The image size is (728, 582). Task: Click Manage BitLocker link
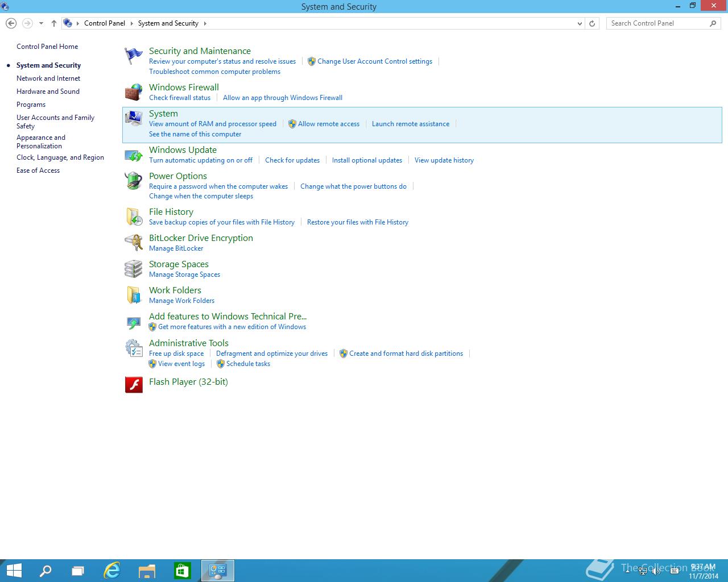tap(176, 248)
